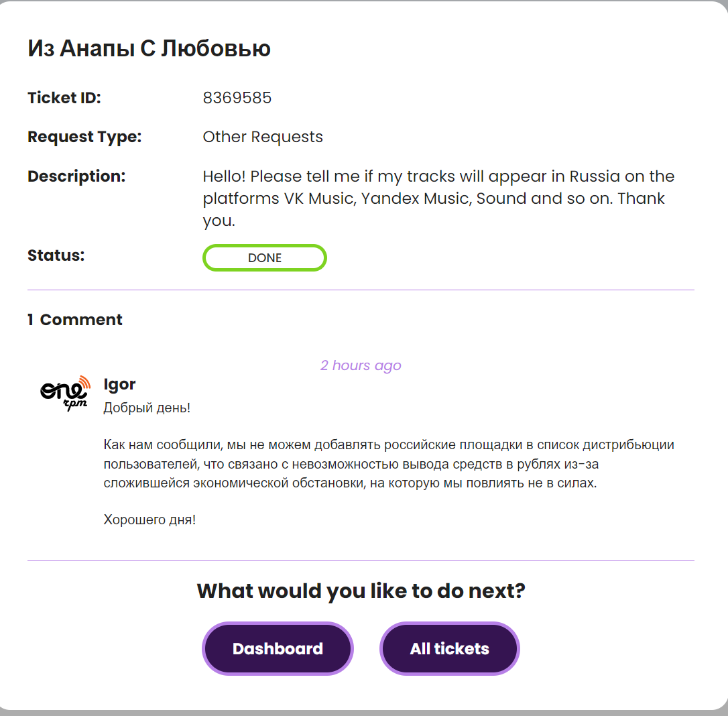The width and height of the screenshot is (728, 716).
Task: Click commenter name Igor
Action: 120,384
